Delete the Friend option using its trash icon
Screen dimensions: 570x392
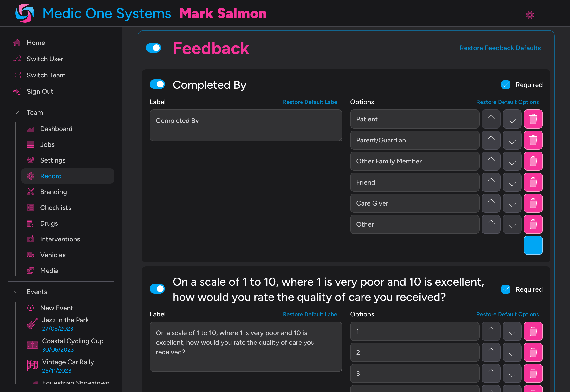(x=533, y=182)
